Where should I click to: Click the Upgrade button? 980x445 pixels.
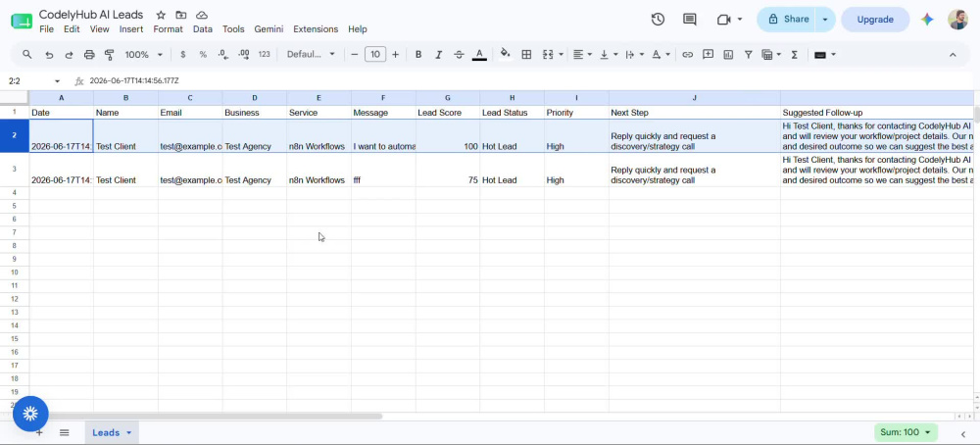875,20
